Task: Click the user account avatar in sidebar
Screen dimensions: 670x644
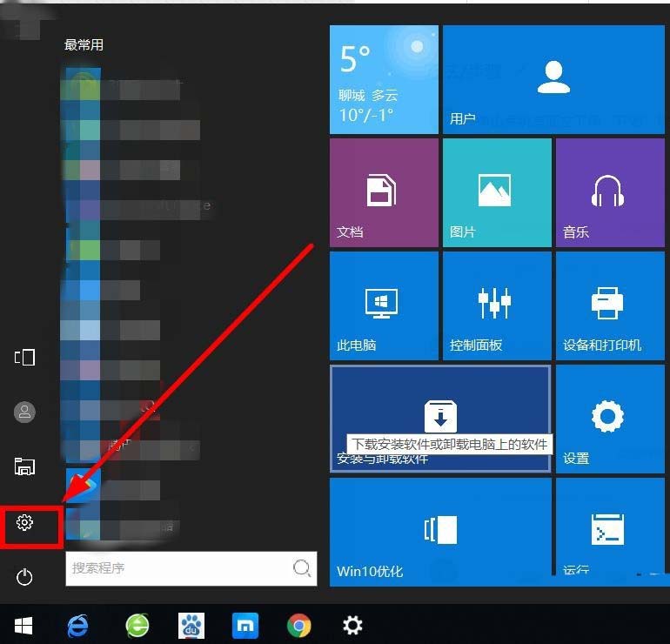Action: click(24, 412)
